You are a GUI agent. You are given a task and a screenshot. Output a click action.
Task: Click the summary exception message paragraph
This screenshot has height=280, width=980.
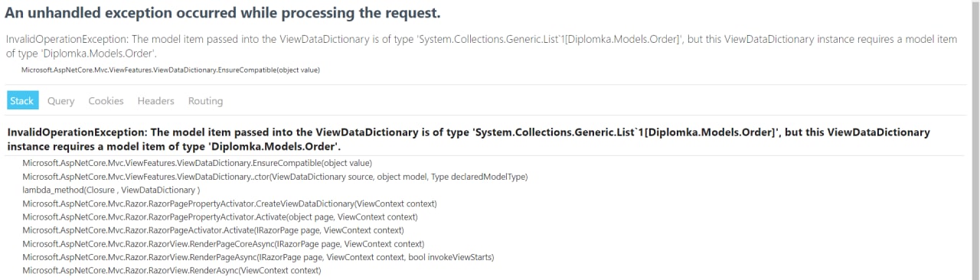click(x=482, y=46)
